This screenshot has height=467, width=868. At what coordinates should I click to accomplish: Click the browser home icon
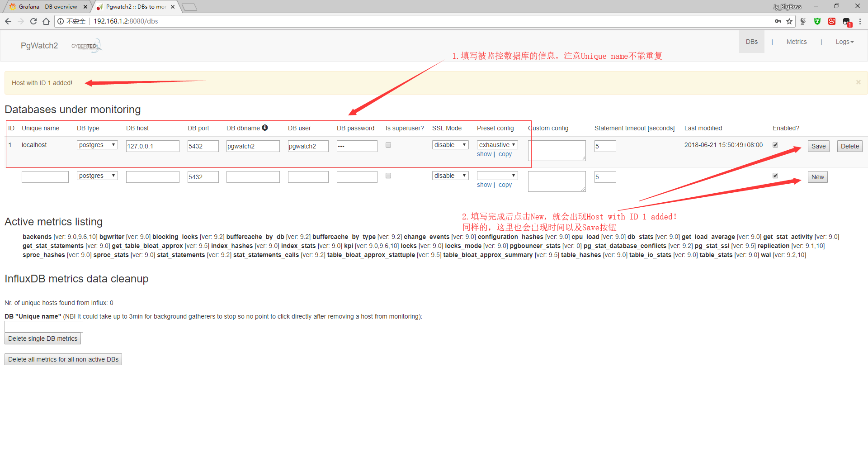point(46,21)
